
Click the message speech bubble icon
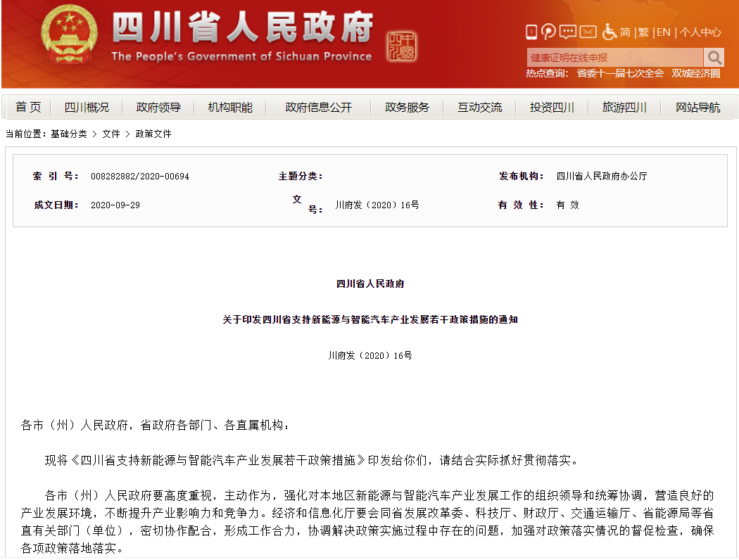coord(567,31)
